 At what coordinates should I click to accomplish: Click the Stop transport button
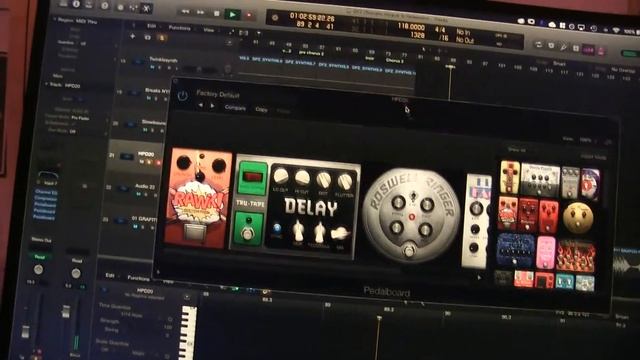click(217, 13)
